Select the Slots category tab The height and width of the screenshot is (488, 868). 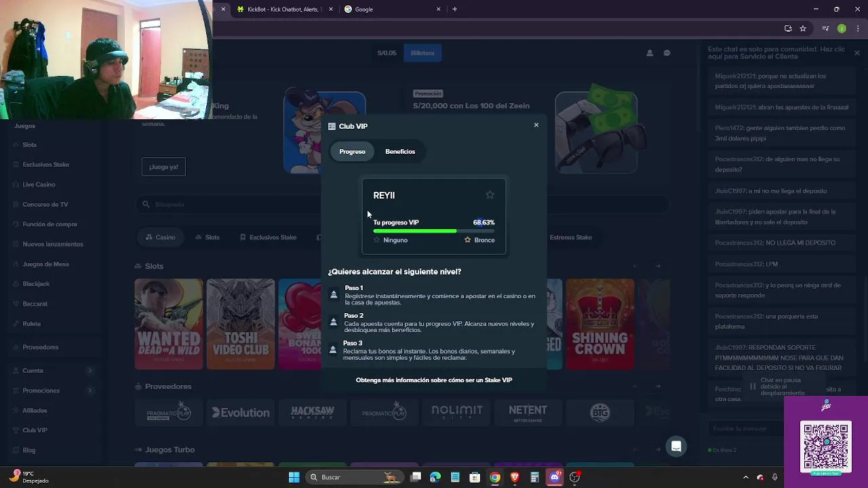[x=207, y=237]
